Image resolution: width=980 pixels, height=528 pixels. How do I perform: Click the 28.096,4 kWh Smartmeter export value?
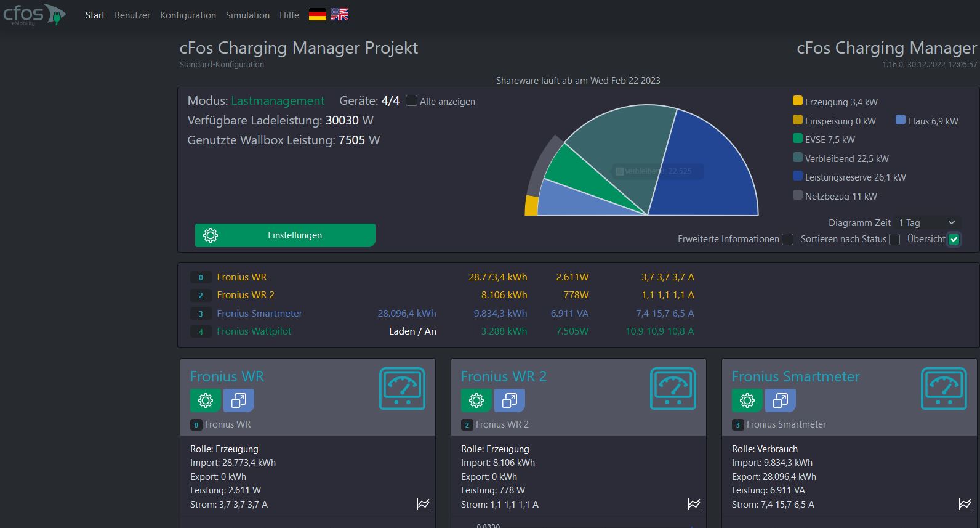coord(407,314)
